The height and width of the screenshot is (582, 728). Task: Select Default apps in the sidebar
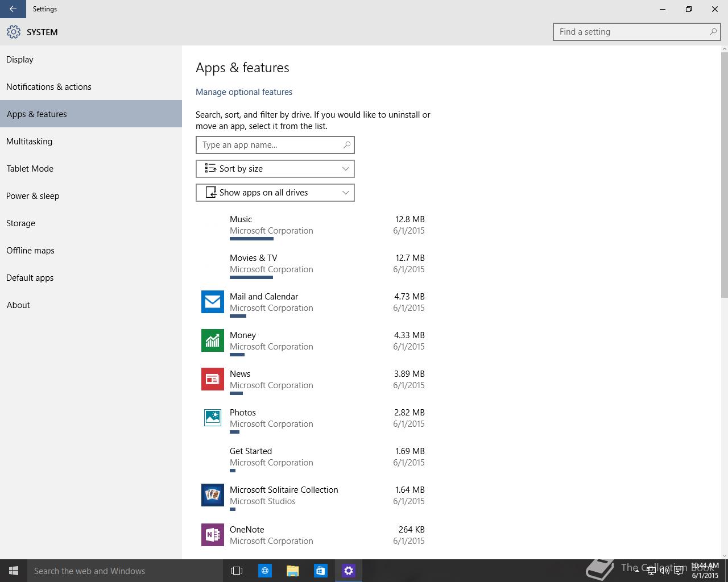[91, 278]
